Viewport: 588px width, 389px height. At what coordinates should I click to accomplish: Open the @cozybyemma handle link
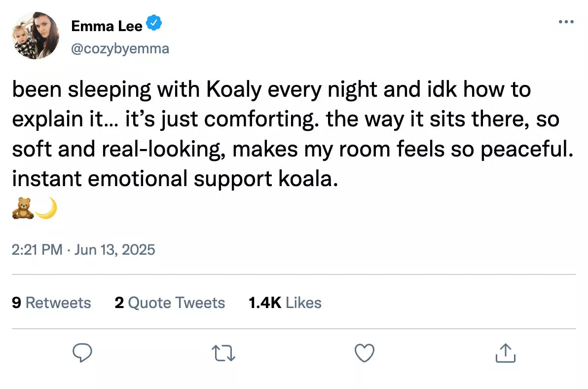[120, 48]
